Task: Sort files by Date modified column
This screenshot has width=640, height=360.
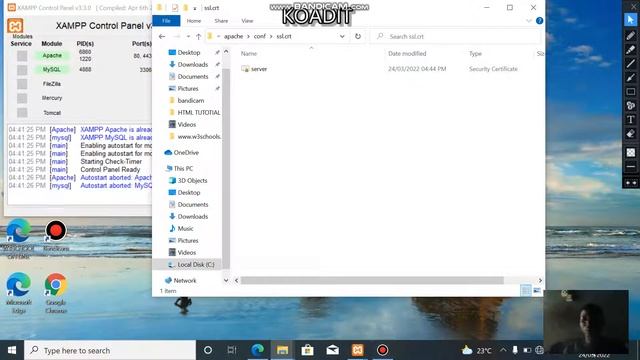Action: tap(407, 53)
